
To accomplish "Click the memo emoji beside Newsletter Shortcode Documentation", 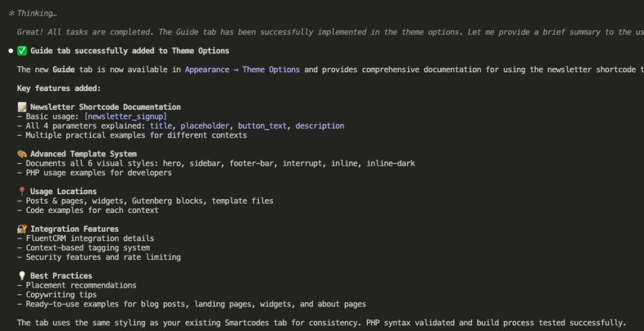I will [22, 107].
